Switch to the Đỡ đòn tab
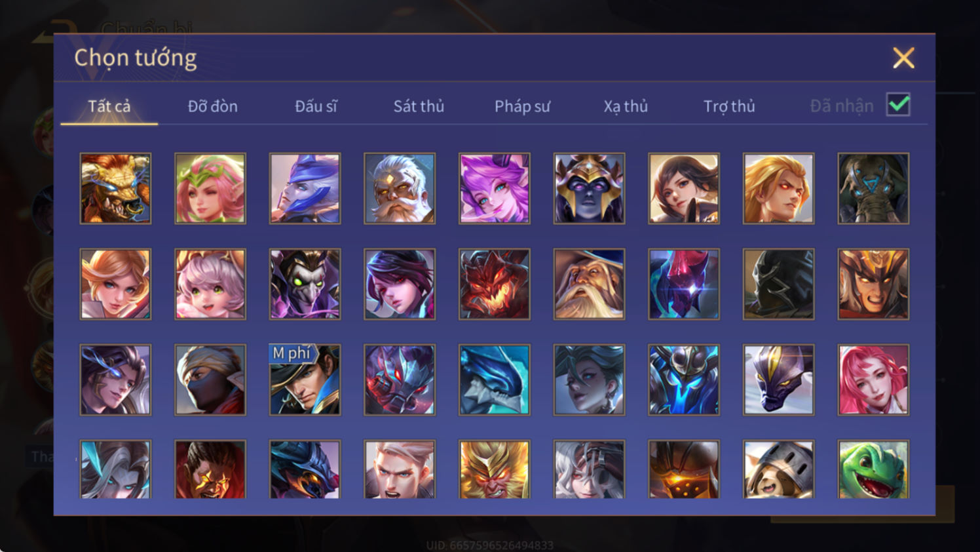980x552 pixels. coord(213,106)
